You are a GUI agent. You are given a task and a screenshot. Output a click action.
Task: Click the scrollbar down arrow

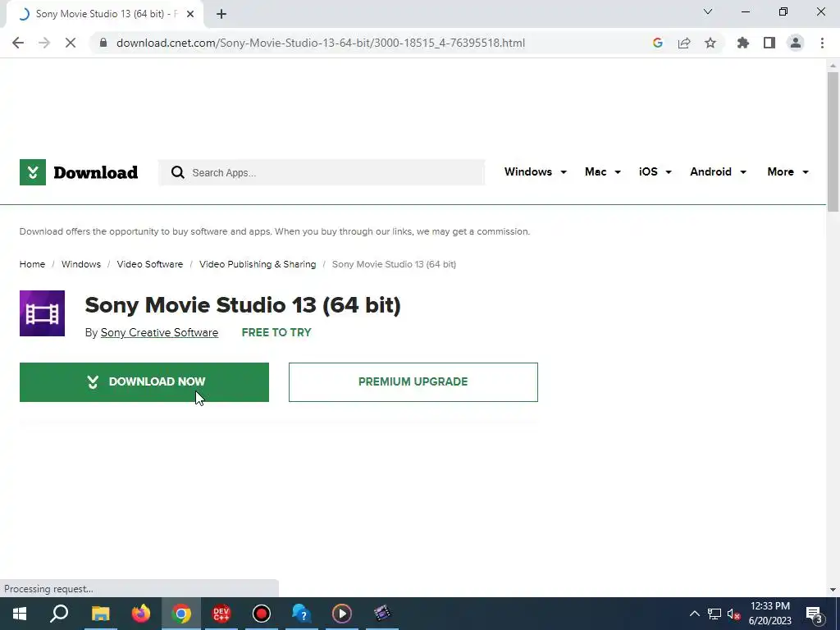[x=833, y=590]
